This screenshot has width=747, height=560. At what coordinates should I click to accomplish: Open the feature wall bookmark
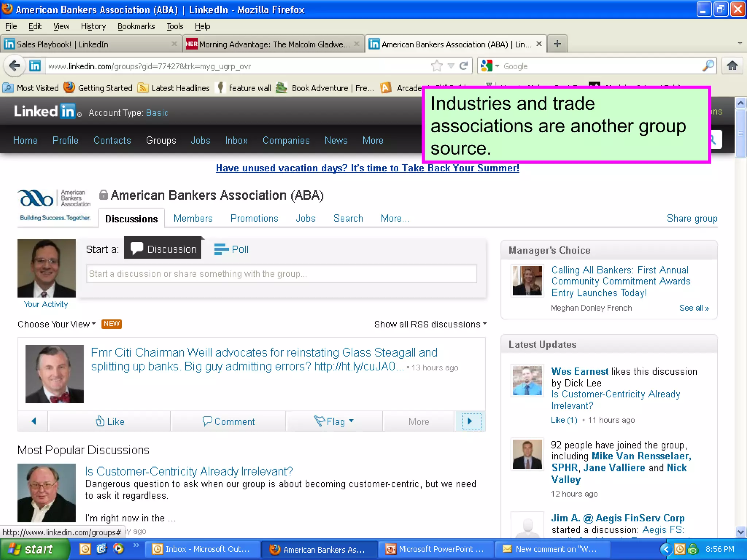coord(243,88)
